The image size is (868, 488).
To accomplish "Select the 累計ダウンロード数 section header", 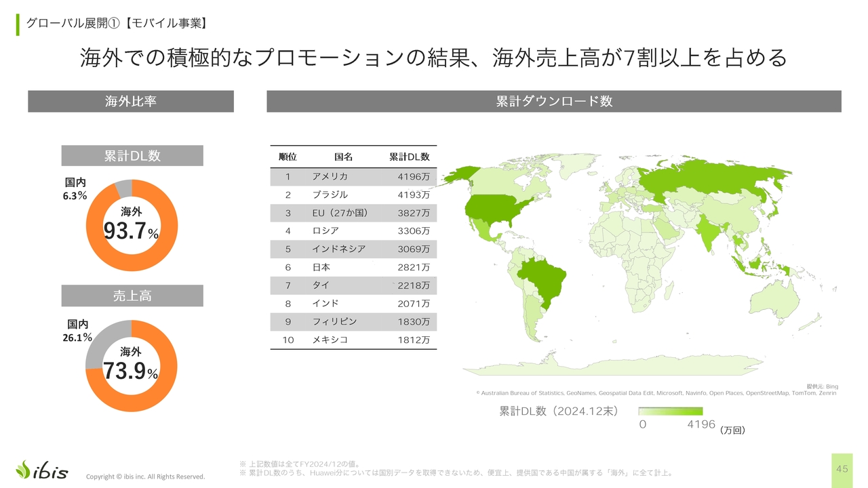I will pyautogui.click(x=554, y=102).
